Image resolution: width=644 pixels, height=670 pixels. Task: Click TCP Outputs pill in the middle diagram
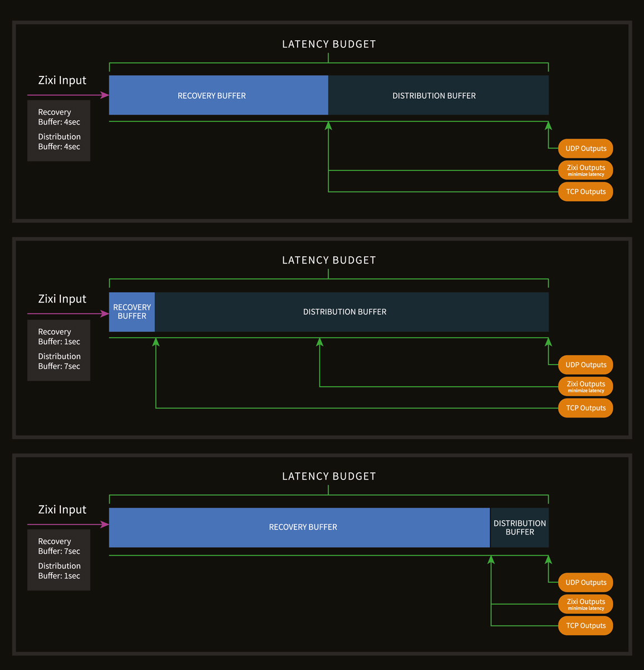(585, 408)
